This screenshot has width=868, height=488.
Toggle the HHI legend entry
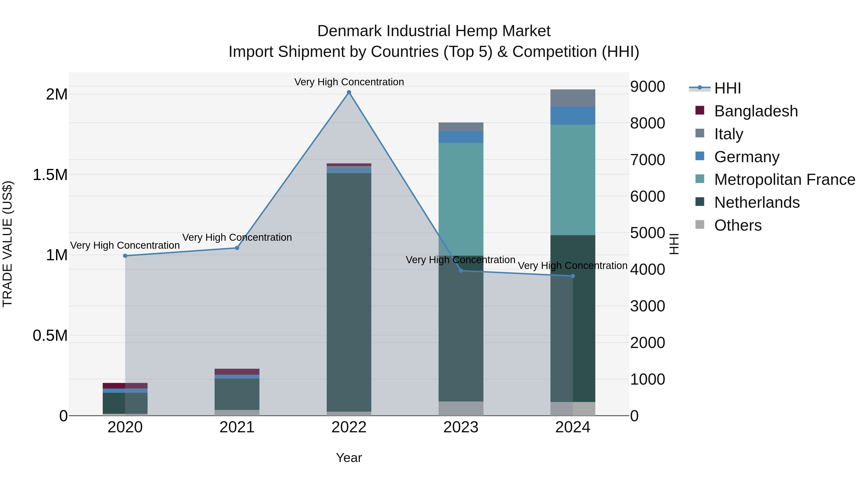pyautogui.click(x=715, y=88)
